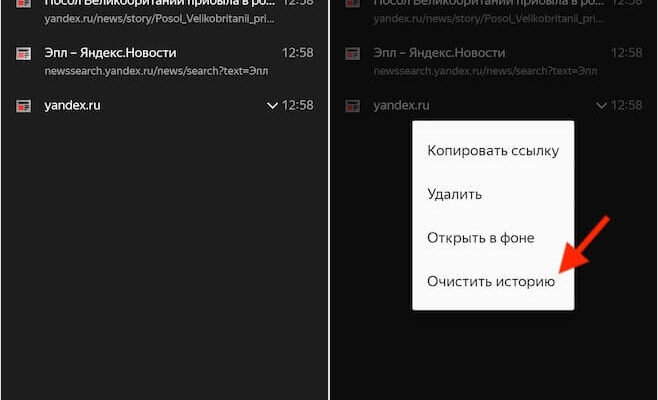Click the Посол Великобритании entry favicon, left screen
The height and width of the screenshot is (400, 658).
coord(23,3)
